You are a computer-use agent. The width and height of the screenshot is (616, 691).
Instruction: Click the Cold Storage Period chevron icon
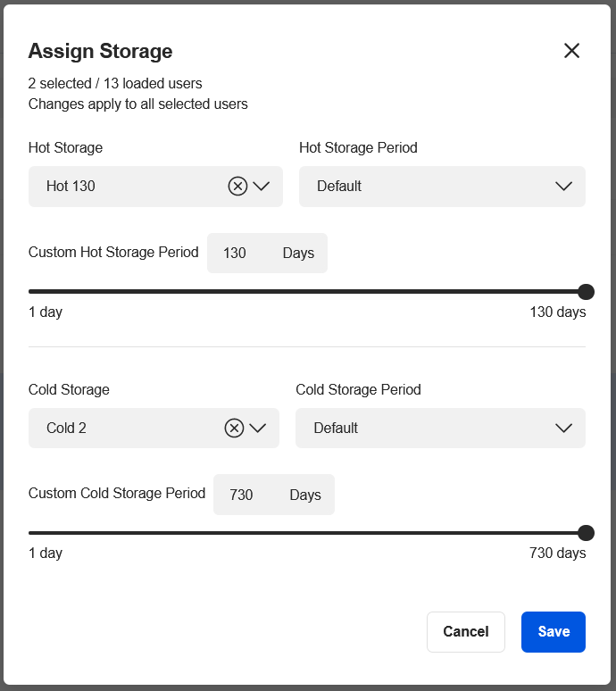coord(563,429)
